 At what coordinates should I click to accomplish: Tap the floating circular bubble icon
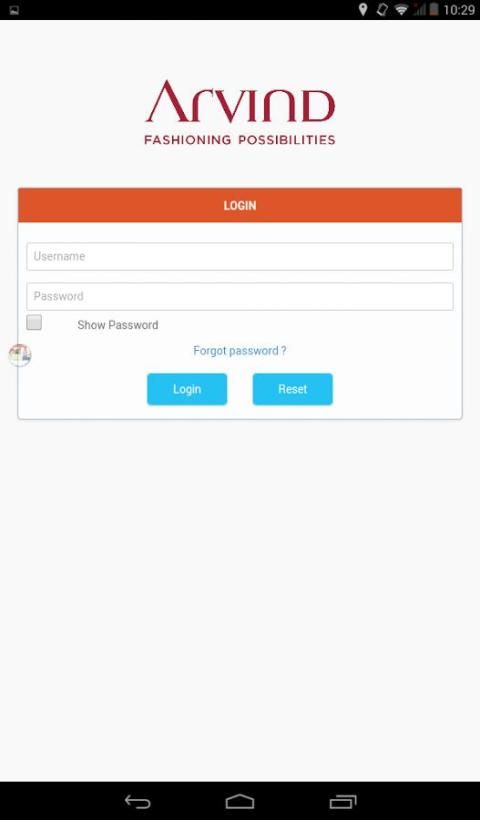click(x=20, y=355)
